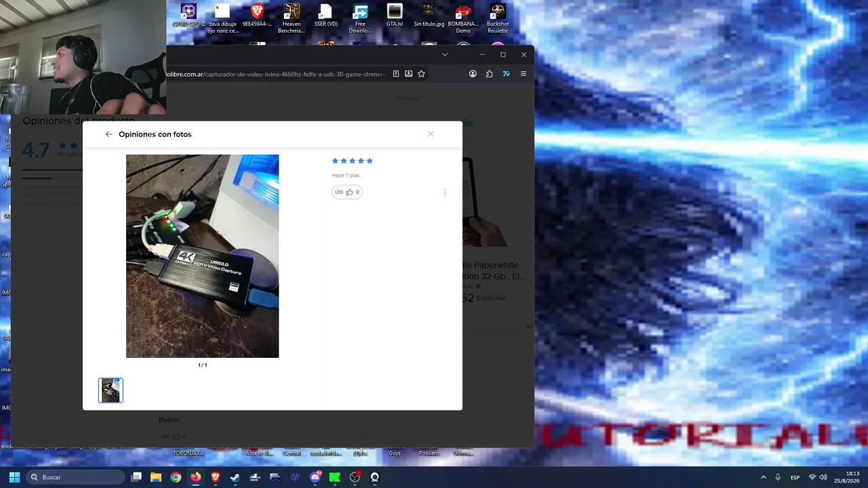Open File Explorer from the taskbar
868x488 pixels.
(x=156, y=477)
